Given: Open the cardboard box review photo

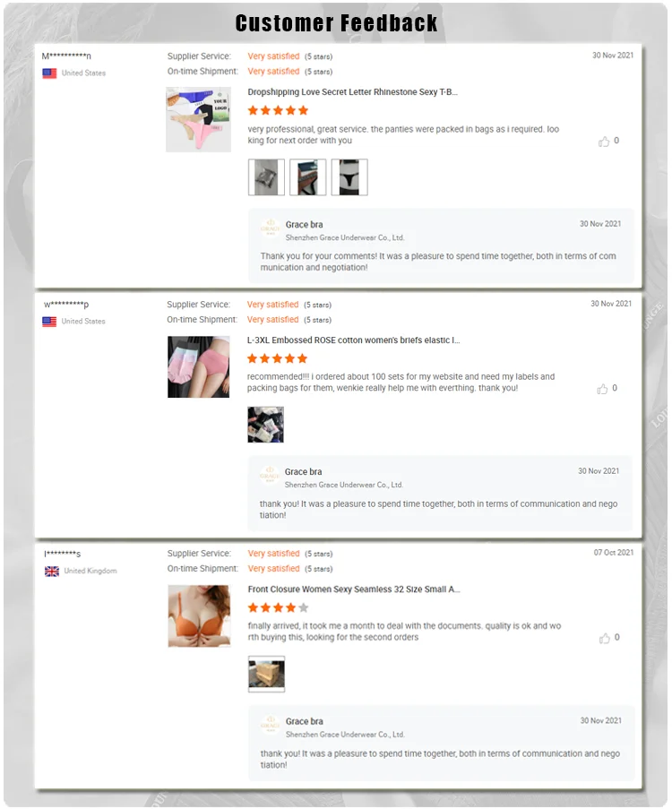Looking at the screenshot, I should pyautogui.click(x=266, y=674).
